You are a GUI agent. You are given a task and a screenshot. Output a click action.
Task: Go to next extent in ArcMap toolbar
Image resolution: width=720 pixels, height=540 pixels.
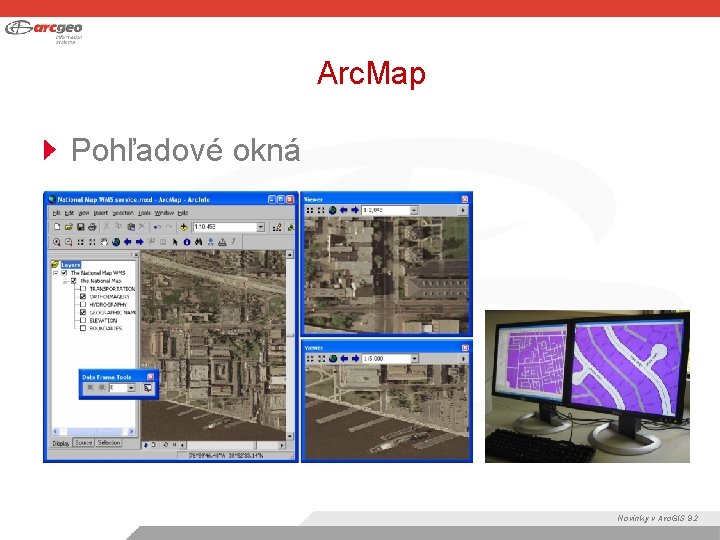tap(140, 242)
